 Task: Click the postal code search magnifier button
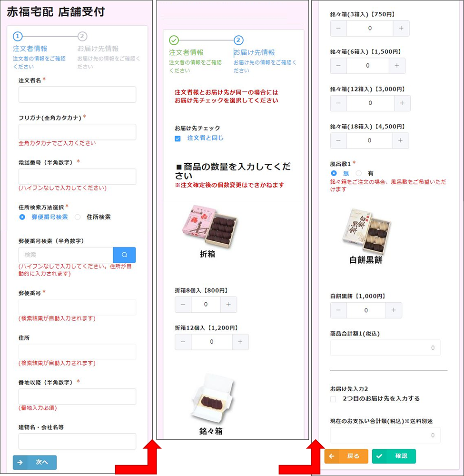click(x=124, y=255)
